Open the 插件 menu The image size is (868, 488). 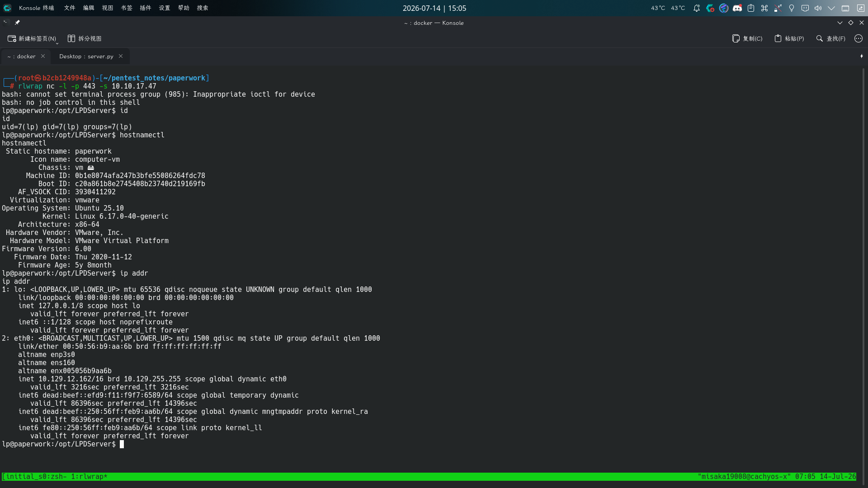(146, 8)
